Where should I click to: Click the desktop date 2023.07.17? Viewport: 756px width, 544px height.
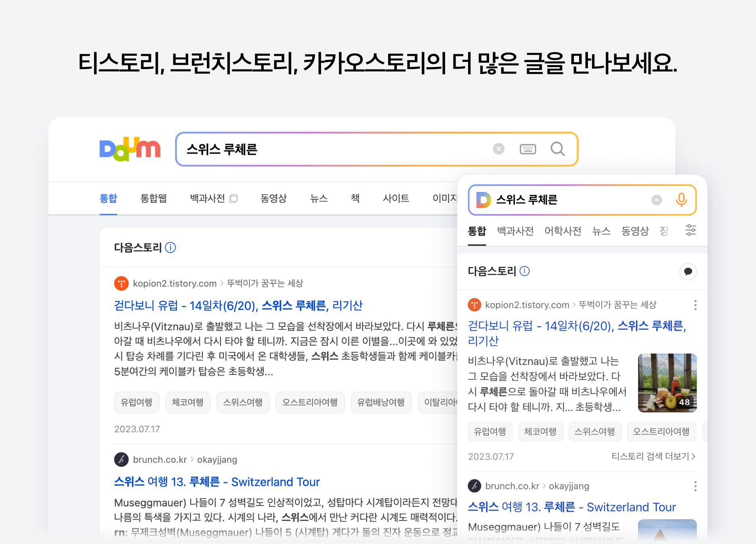tap(137, 429)
